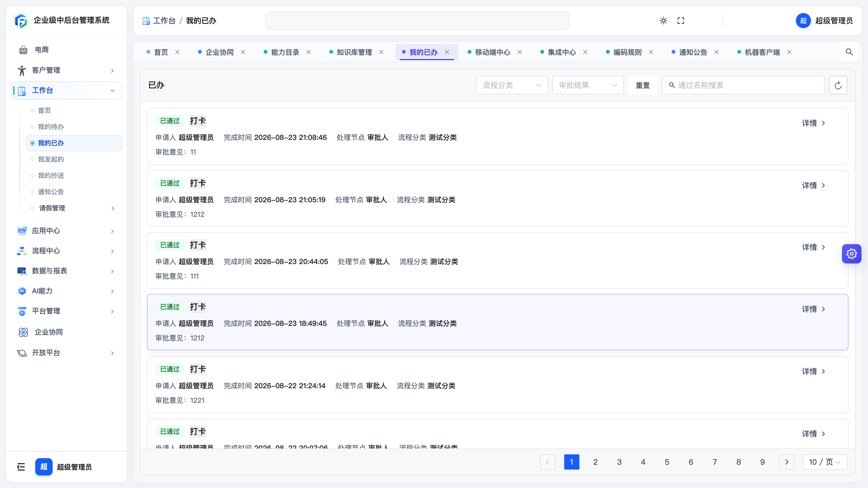Open 通知公告 in the sidebar submenu

point(51,192)
